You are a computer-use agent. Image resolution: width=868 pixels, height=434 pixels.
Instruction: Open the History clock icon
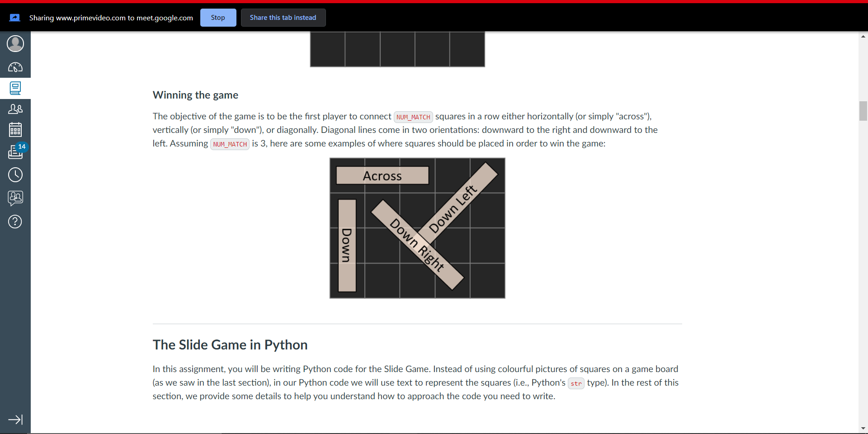pos(15,175)
